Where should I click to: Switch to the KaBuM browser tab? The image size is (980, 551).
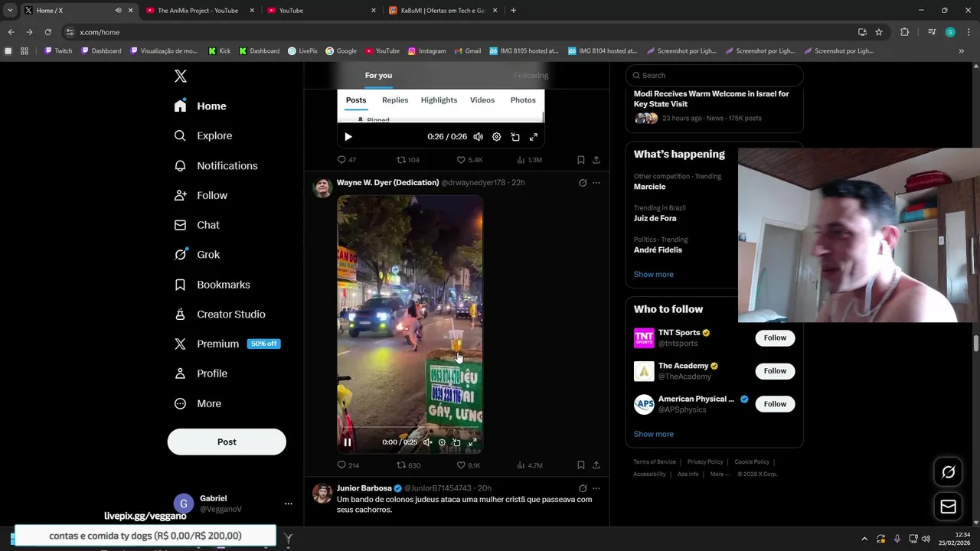443,11
